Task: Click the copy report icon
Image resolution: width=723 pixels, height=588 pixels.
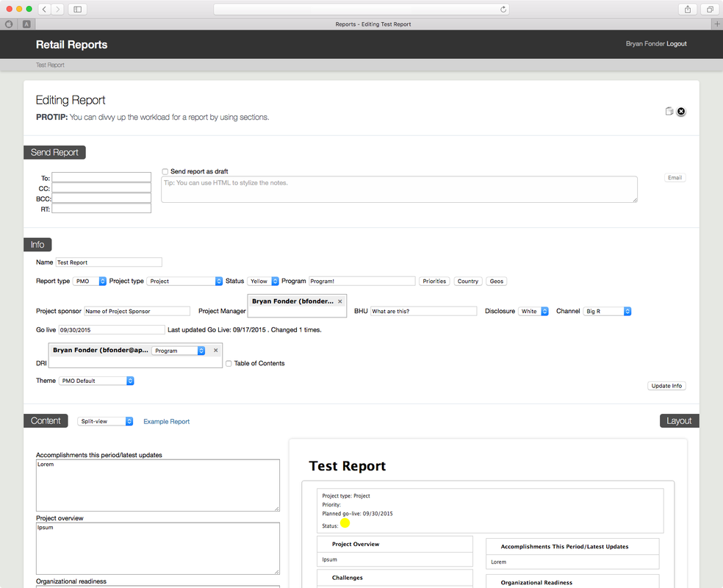Action: [669, 111]
